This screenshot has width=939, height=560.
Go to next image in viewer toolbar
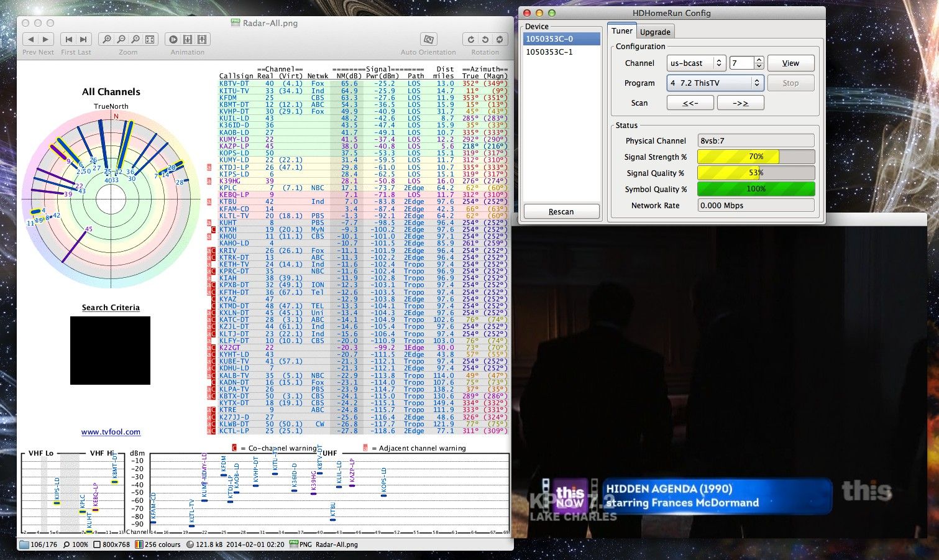[45, 39]
